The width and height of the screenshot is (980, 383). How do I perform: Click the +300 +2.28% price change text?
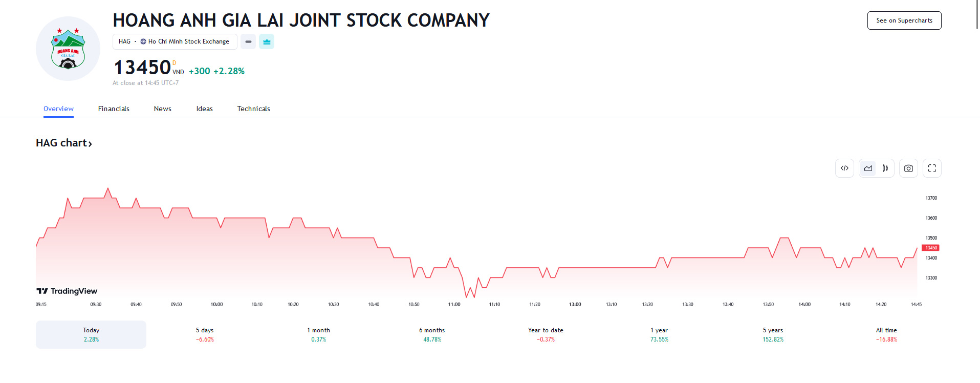pyautogui.click(x=216, y=71)
